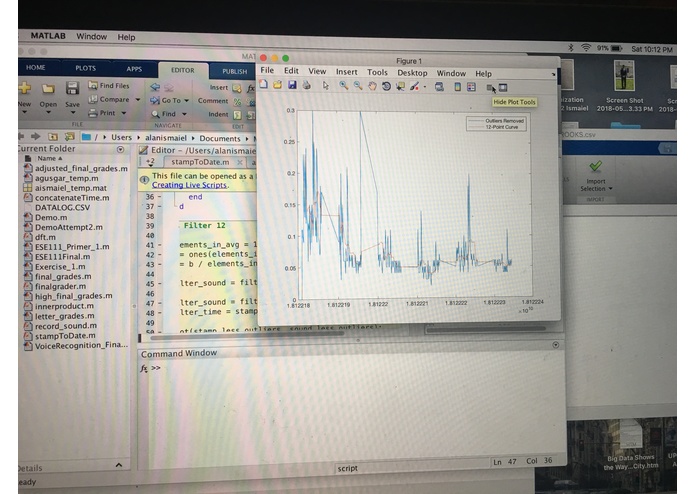This screenshot has width=695, height=494.
Task: Click the New figure icon in Figure 1 toolbar
Action: pos(264,84)
